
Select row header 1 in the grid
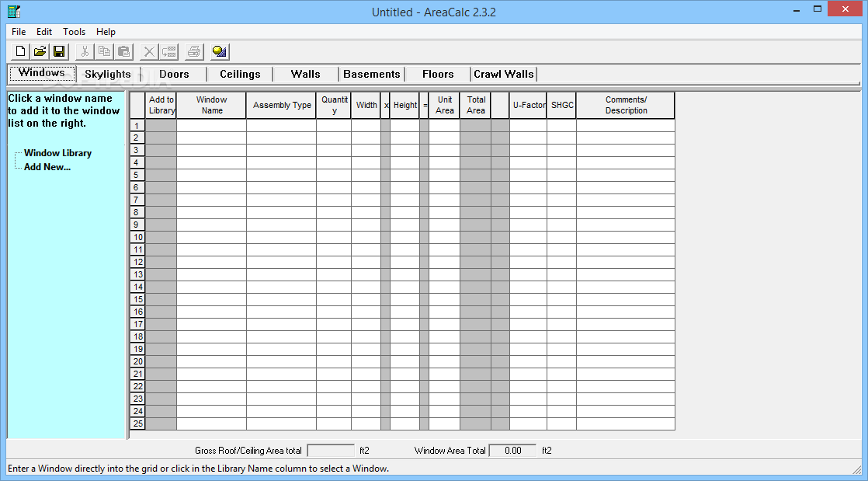tap(137, 126)
